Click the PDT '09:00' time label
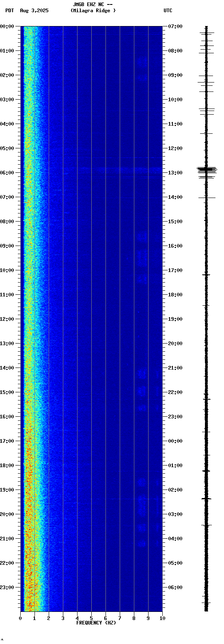 point(7,246)
